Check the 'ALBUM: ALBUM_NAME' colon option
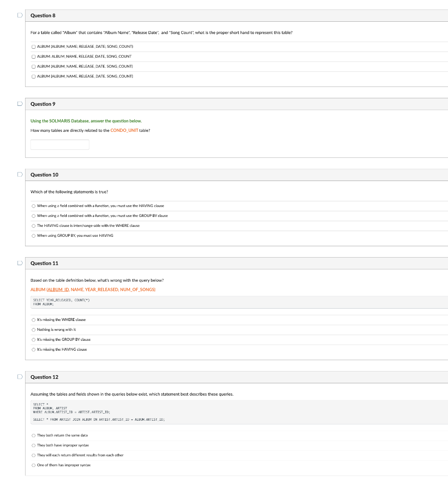The width and height of the screenshot is (448, 484). pyautogui.click(x=34, y=57)
